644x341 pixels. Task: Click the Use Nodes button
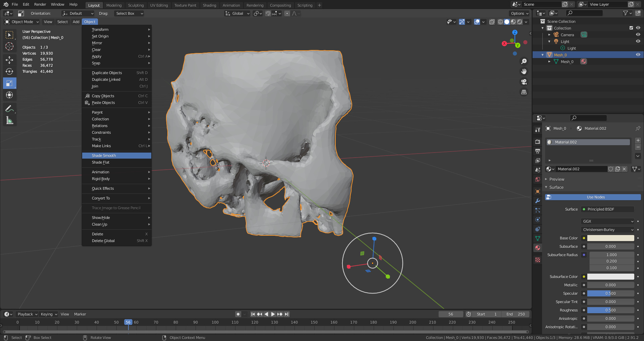[x=596, y=197]
